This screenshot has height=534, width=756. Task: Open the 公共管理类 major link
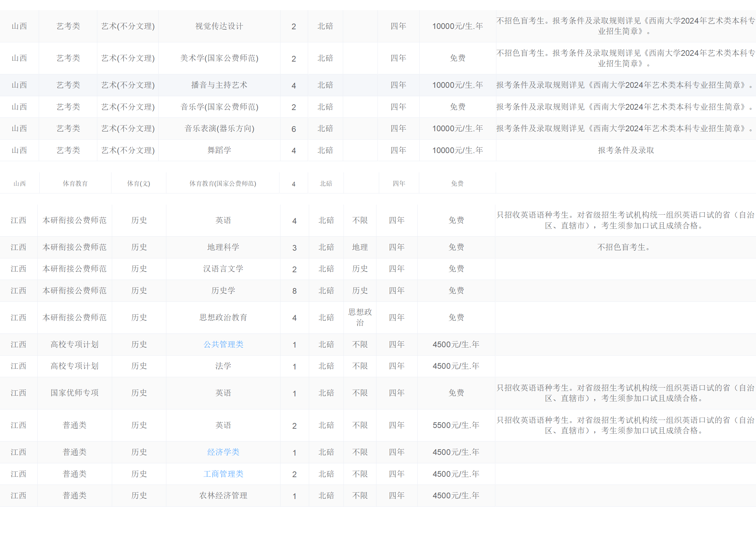click(x=223, y=344)
